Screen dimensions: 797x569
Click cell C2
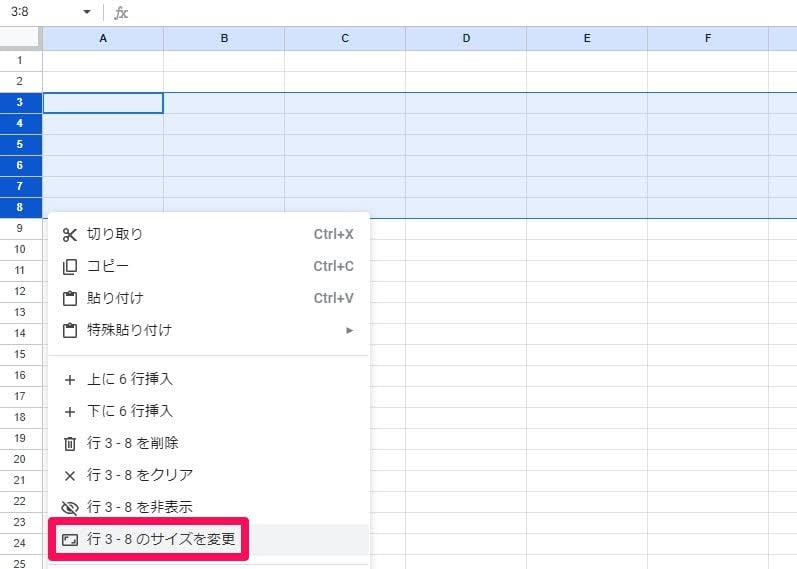345,81
